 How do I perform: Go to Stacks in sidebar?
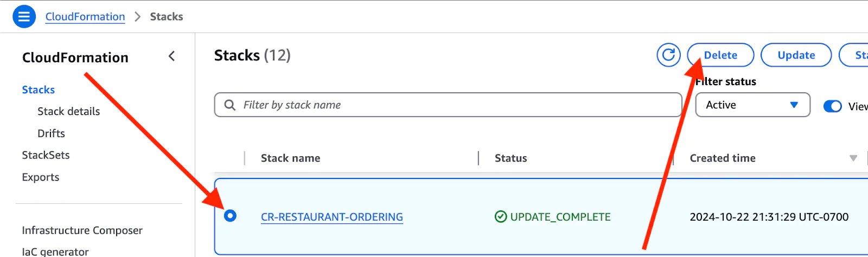tap(39, 90)
